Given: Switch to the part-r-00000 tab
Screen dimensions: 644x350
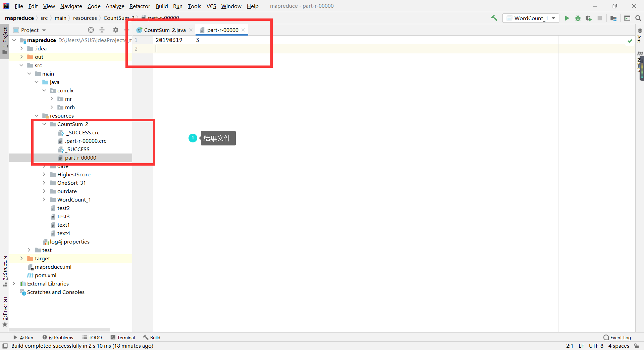Looking at the screenshot, I should pos(222,30).
